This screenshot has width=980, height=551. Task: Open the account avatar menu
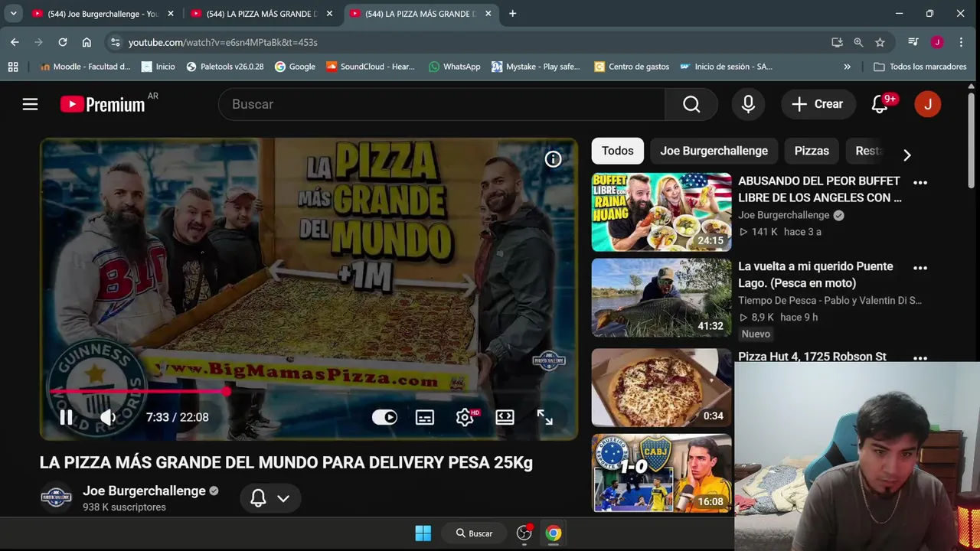(928, 104)
